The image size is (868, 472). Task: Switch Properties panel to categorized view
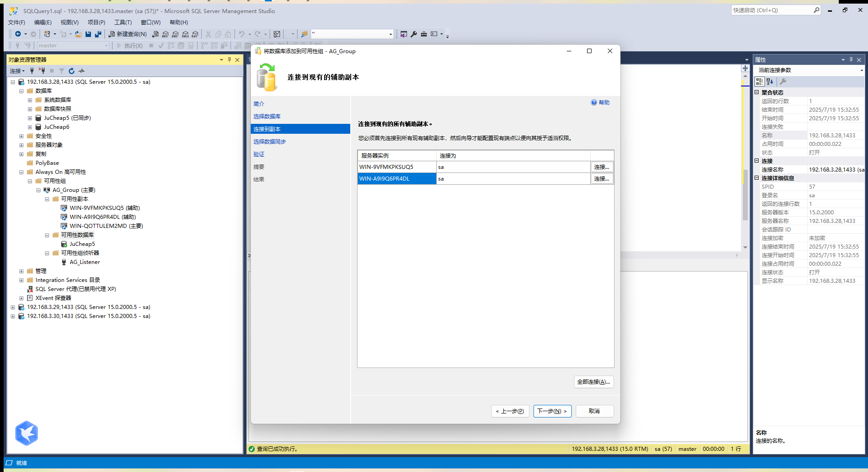click(759, 82)
